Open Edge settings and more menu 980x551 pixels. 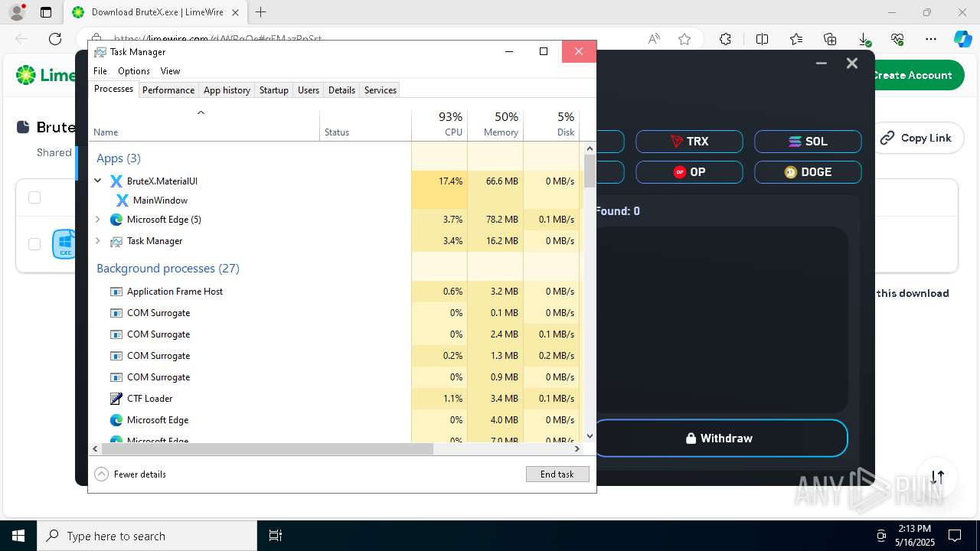(x=931, y=39)
